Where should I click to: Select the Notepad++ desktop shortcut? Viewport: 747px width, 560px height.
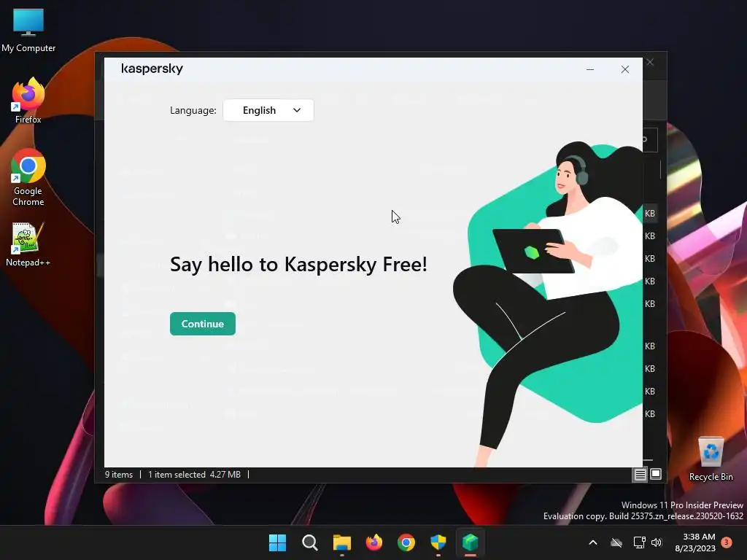[x=28, y=244]
